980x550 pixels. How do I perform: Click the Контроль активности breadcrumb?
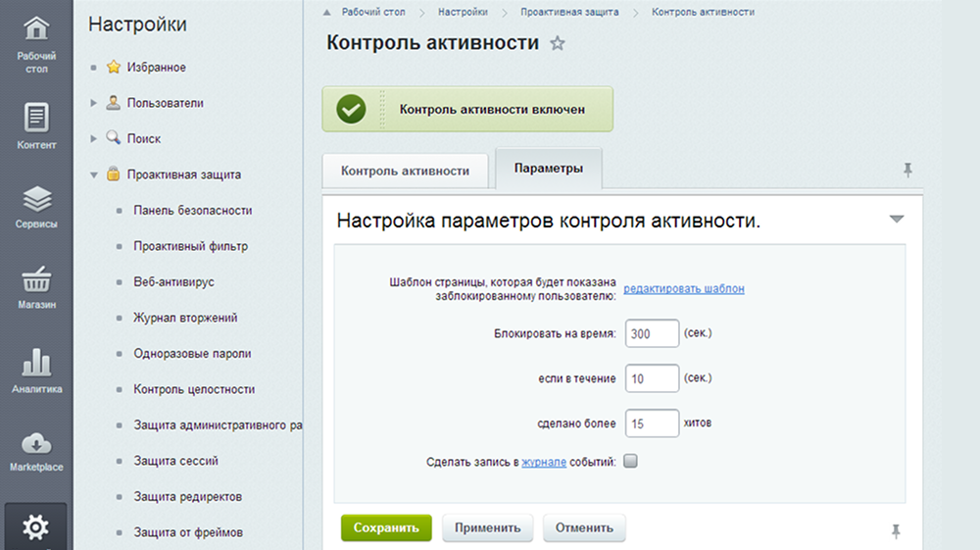pos(703,12)
